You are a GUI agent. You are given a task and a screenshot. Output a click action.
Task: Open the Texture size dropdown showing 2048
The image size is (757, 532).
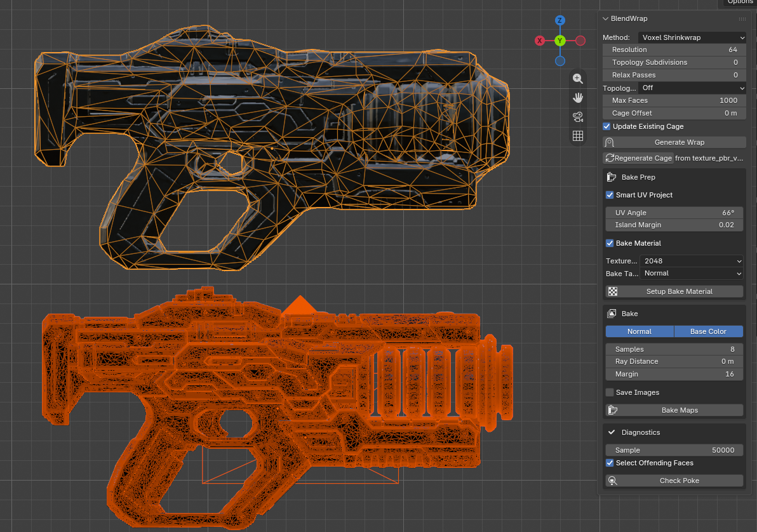(692, 261)
